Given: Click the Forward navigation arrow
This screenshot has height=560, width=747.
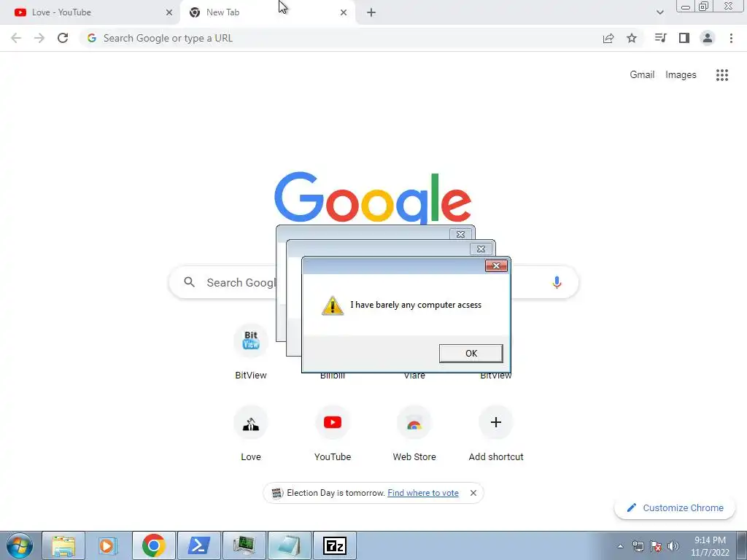Looking at the screenshot, I should pos(39,38).
